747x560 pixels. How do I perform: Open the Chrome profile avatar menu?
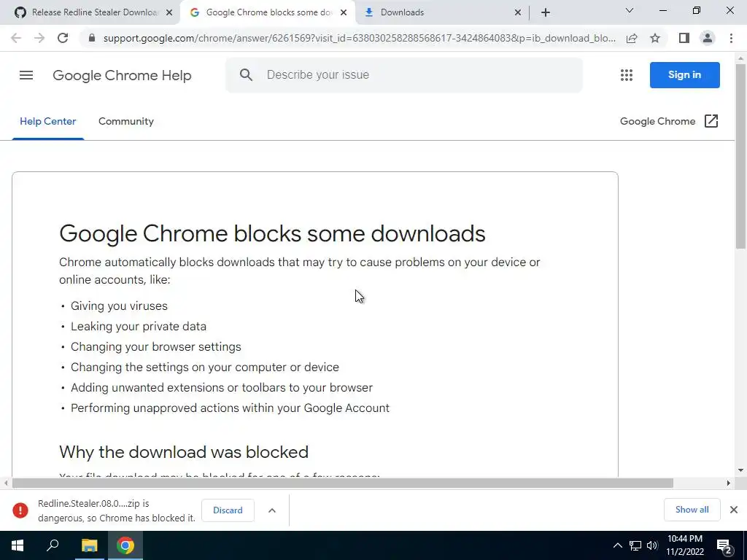[708, 38]
